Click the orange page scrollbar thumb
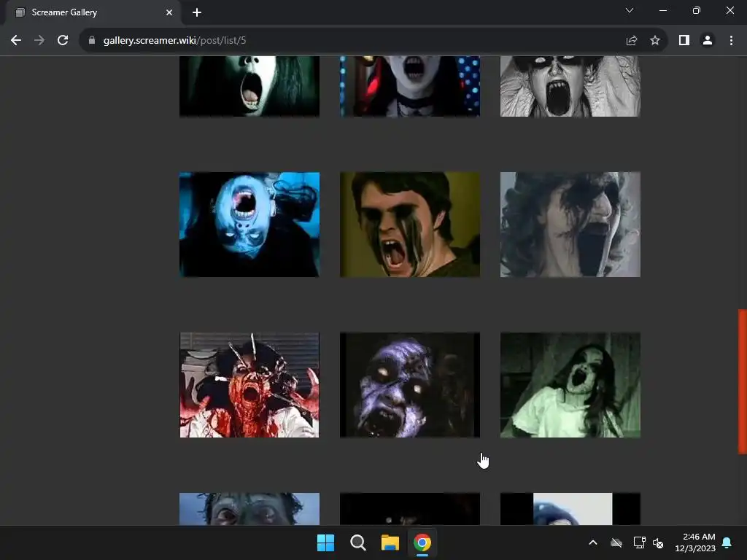747x560 pixels. point(742,381)
